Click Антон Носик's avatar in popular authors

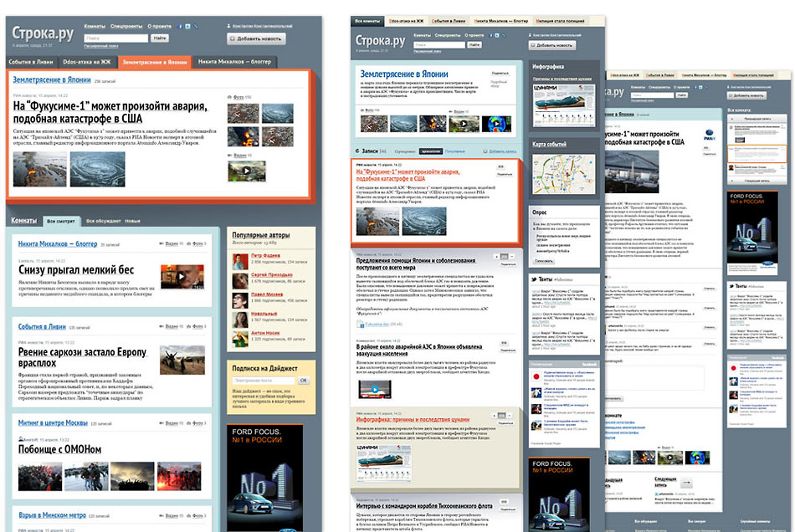(240, 336)
